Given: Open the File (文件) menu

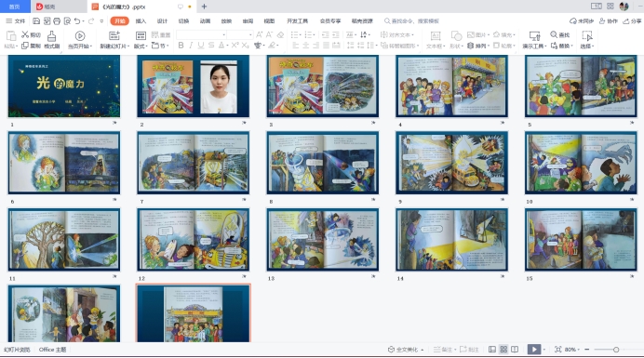Looking at the screenshot, I should pyautogui.click(x=16, y=21).
